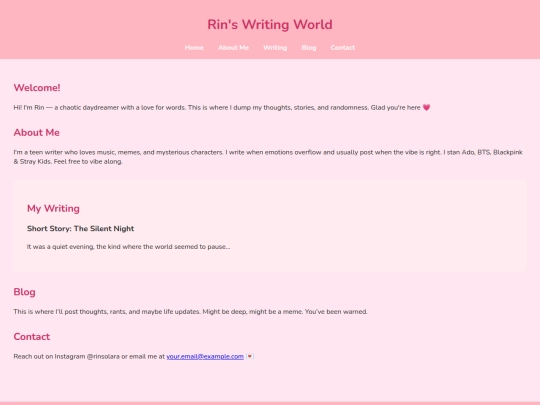Click the story excerpt about a quiet evening
This screenshot has height=405, width=540.
click(128, 247)
